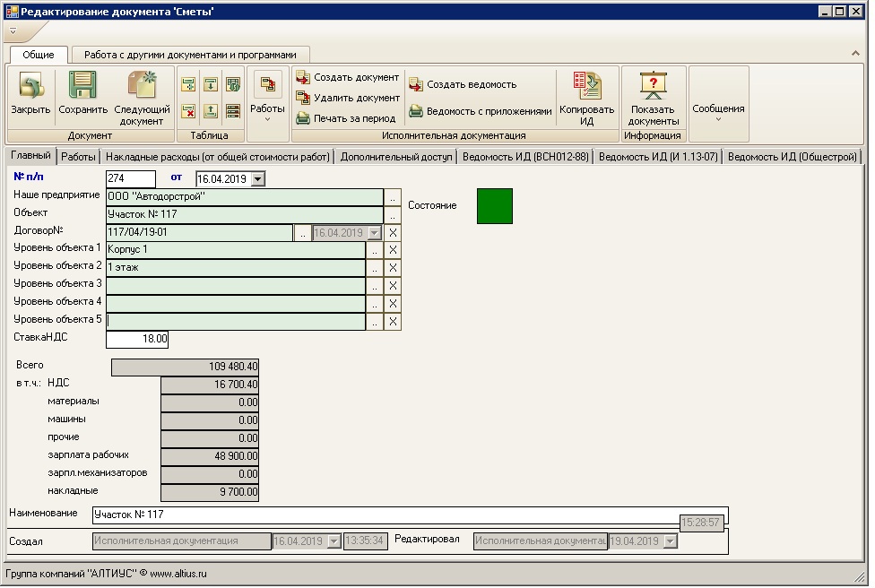Click Ведомость с приложениями

pos(480,111)
